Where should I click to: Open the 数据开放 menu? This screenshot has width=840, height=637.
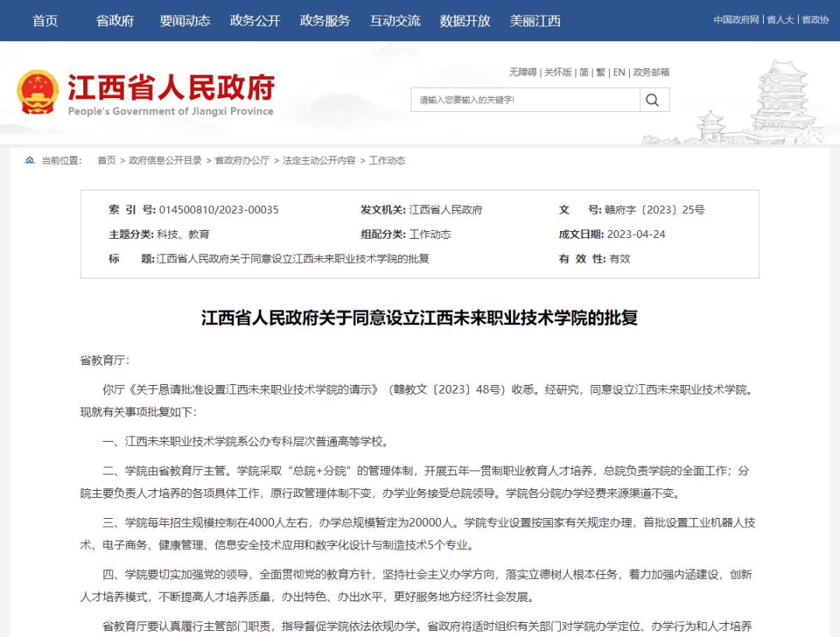464,21
